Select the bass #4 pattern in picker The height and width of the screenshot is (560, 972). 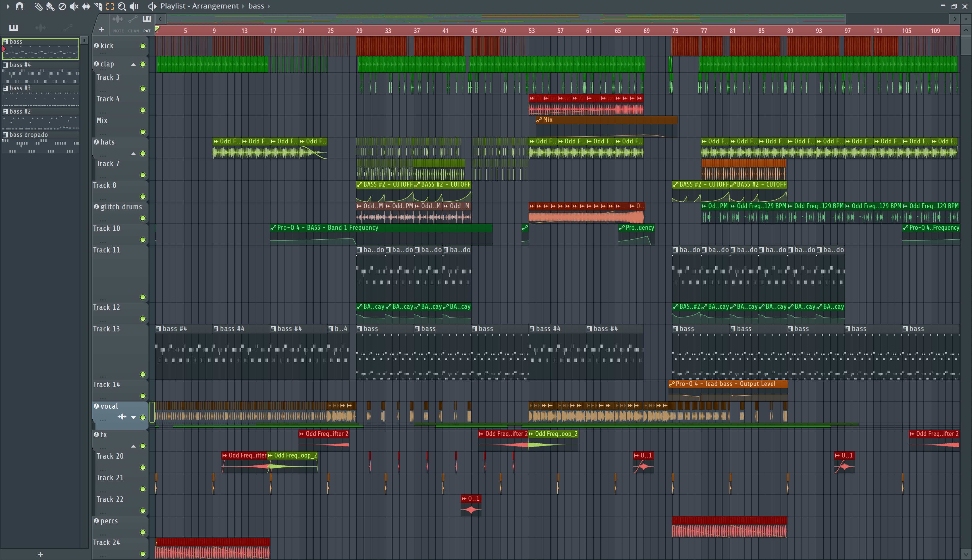(x=40, y=72)
